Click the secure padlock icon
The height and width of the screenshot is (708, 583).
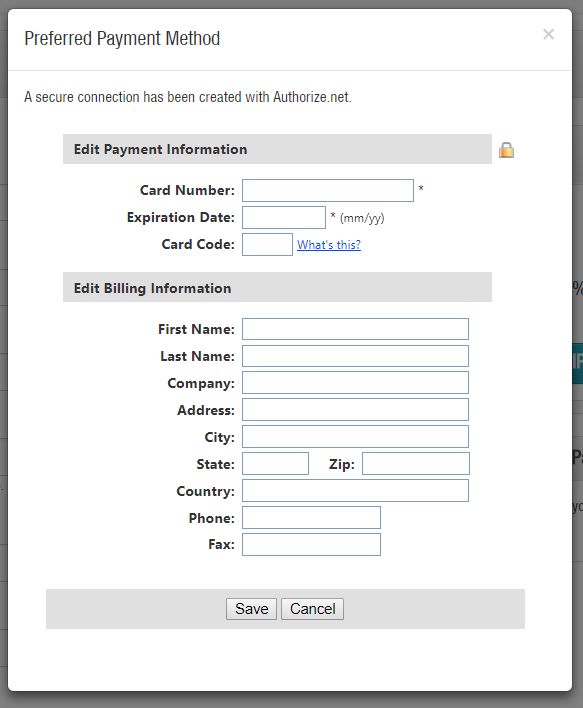click(x=506, y=150)
